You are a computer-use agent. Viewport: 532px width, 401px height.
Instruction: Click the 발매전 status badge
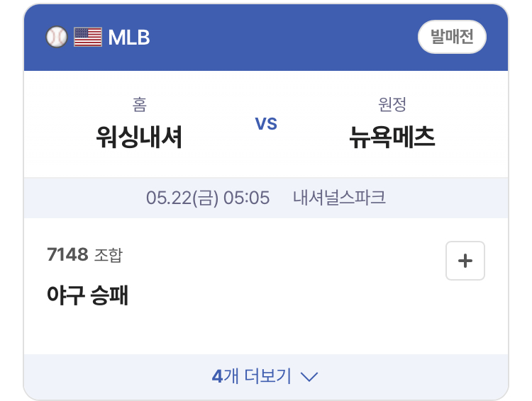point(452,37)
